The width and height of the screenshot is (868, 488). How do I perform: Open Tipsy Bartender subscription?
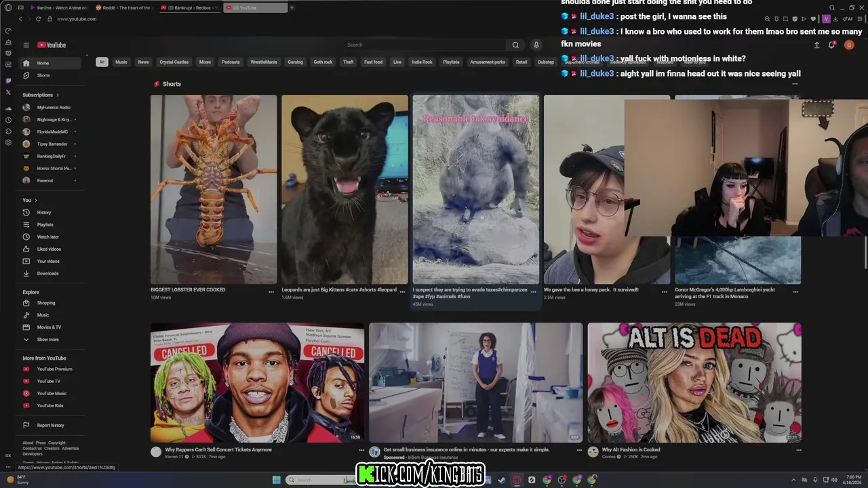(50, 144)
